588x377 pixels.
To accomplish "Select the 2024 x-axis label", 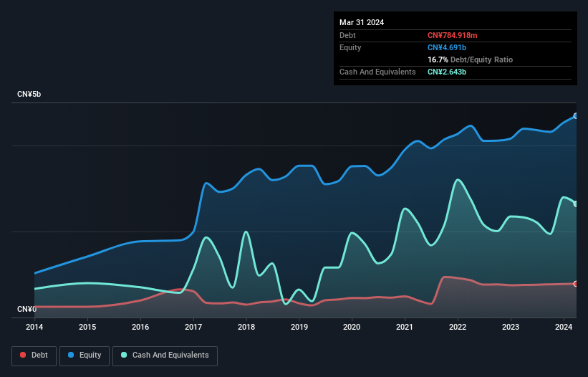I will pos(564,327).
